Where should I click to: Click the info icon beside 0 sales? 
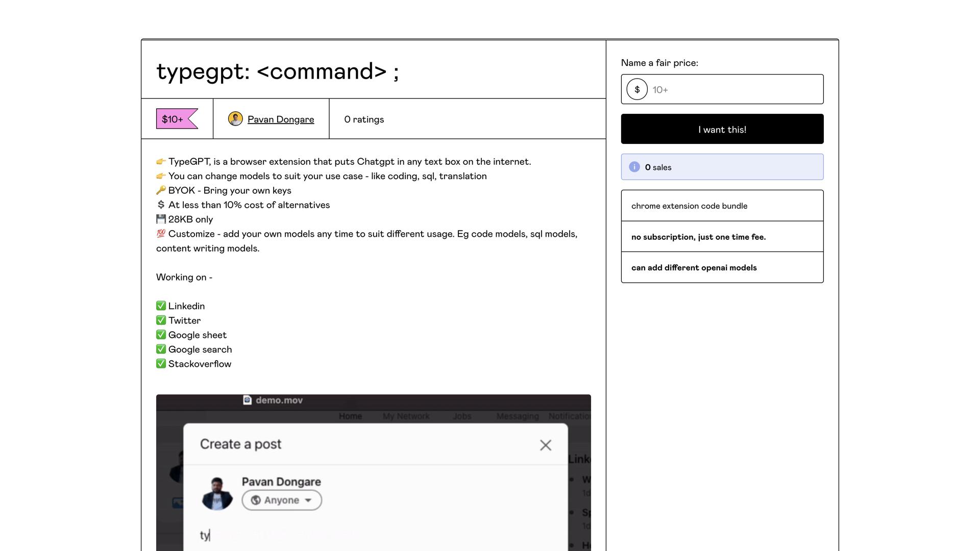click(x=634, y=167)
